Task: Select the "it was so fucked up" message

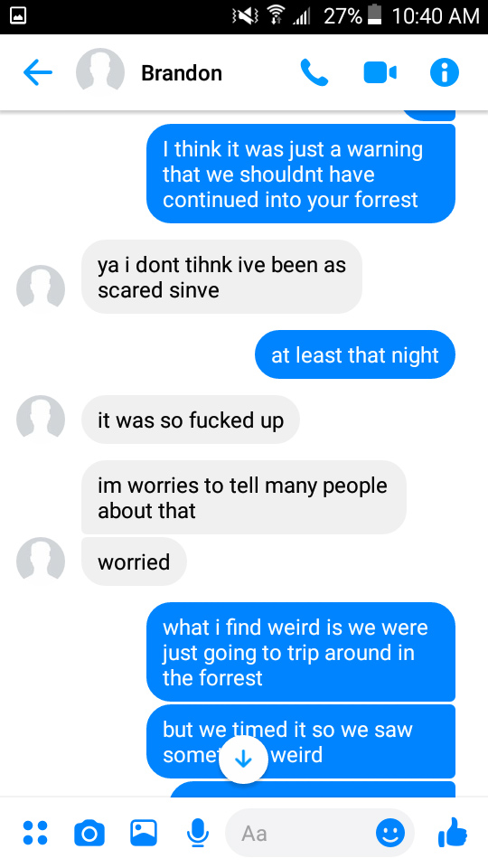Action: (191, 420)
